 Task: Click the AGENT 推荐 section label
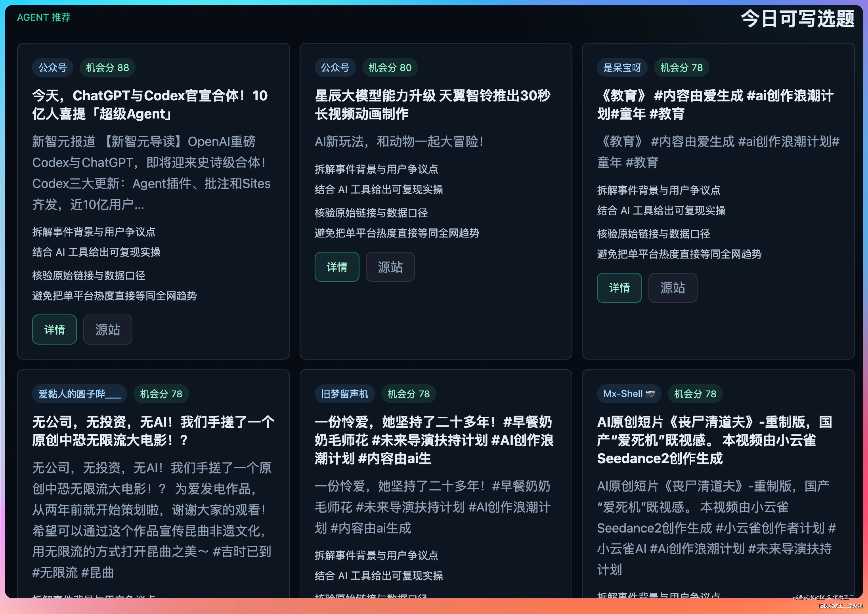click(x=44, y=17)
